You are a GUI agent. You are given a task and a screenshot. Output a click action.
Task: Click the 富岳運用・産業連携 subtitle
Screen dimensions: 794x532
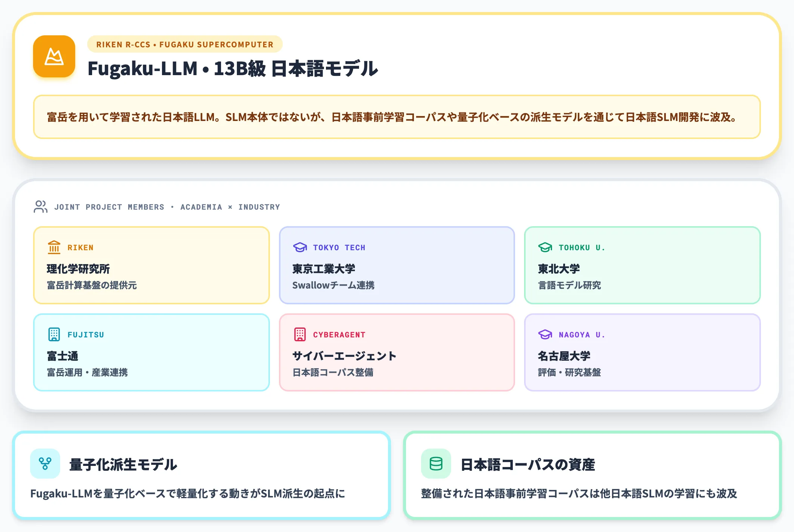point(87,372)
